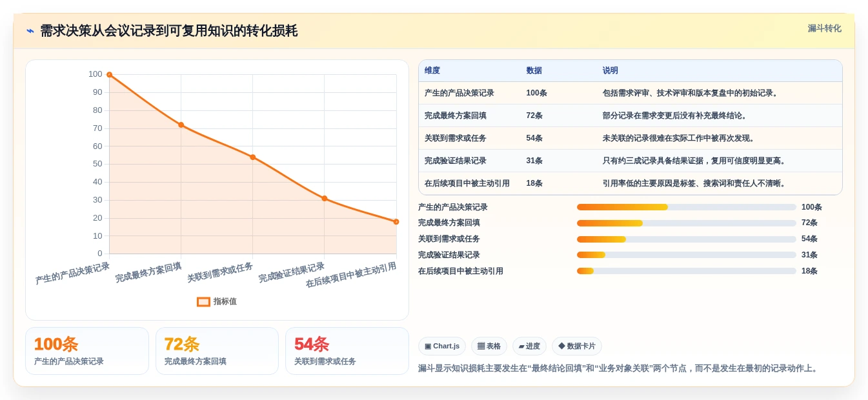868x400 pixels.
Task: Click the chart data point at 18
Action: pos(396,222)
